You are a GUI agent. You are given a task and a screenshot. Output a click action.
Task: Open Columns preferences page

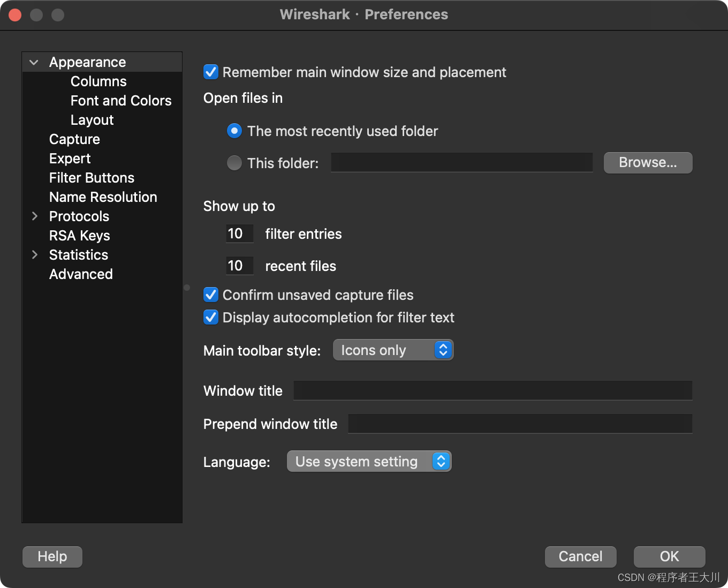point(98,81)
